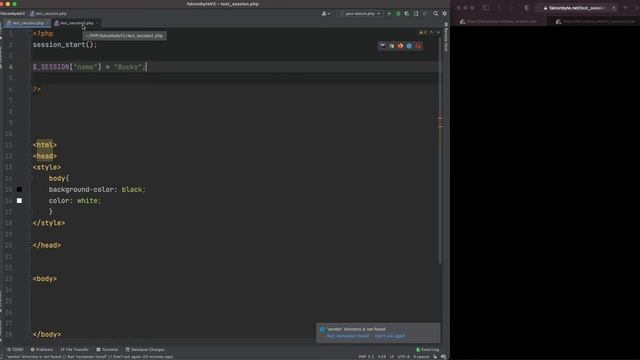Switch to the test_session.php editor tab

[27, 23]
